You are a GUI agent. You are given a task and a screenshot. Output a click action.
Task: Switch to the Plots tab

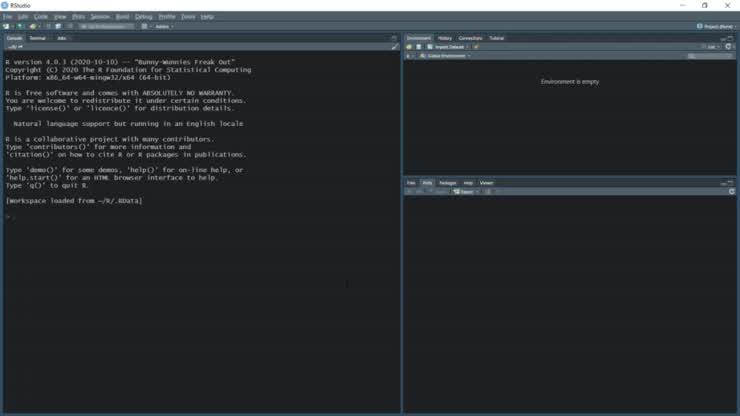(x=427, y=183)
